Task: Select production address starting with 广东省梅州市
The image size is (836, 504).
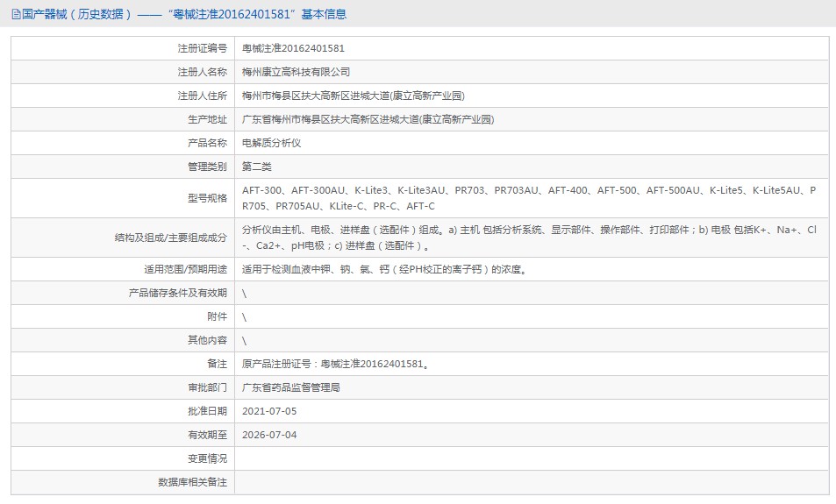Action: [x=368, y=119]
